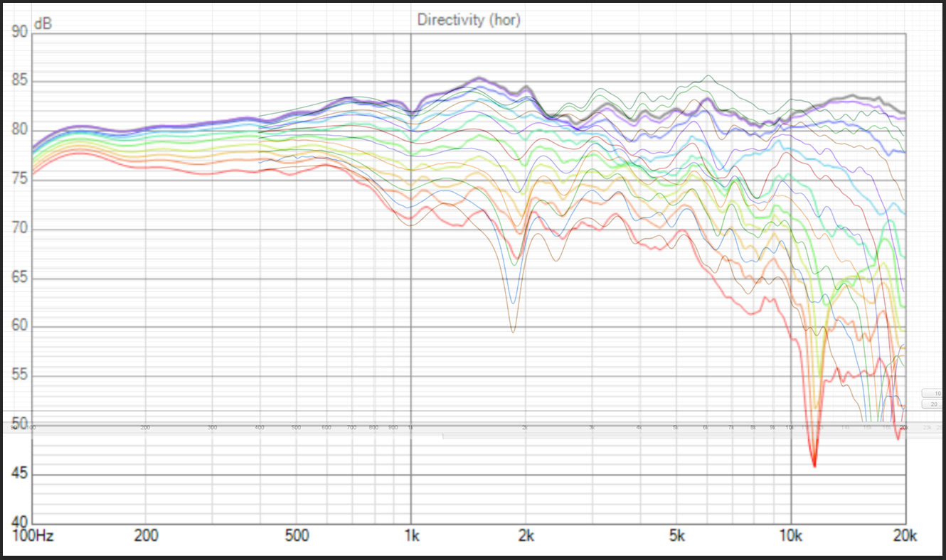Click the "65" value on the vertical axis
The width and height of the screenshot is (946, 560).
click(x=19, y=278)
